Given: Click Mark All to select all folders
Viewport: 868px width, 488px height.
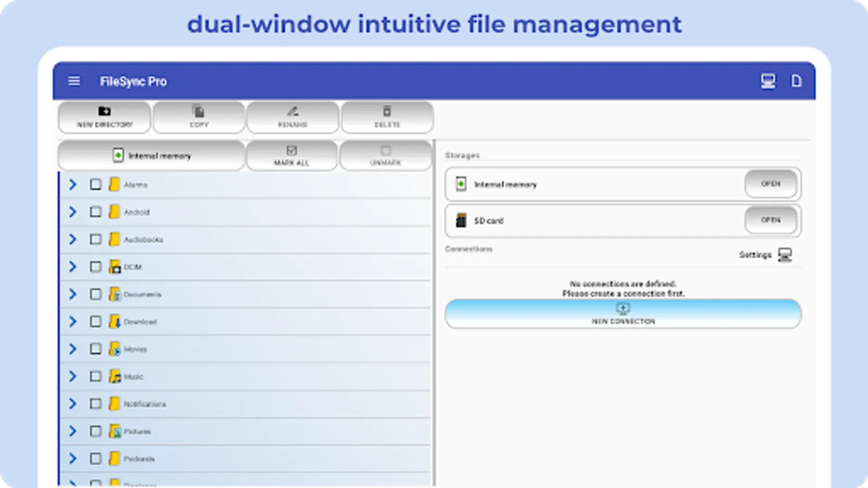Looking at the screenshot, I should pyautogui.click(x=292, y=156).
